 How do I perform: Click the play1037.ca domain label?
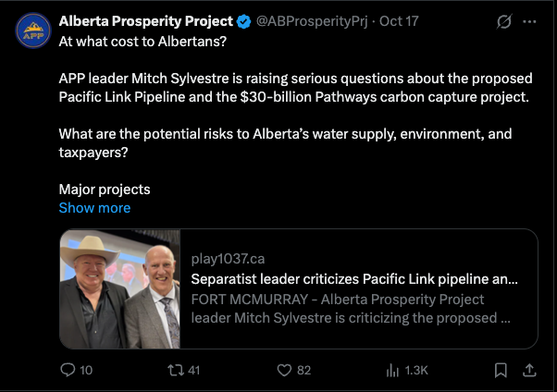point(228,259)
